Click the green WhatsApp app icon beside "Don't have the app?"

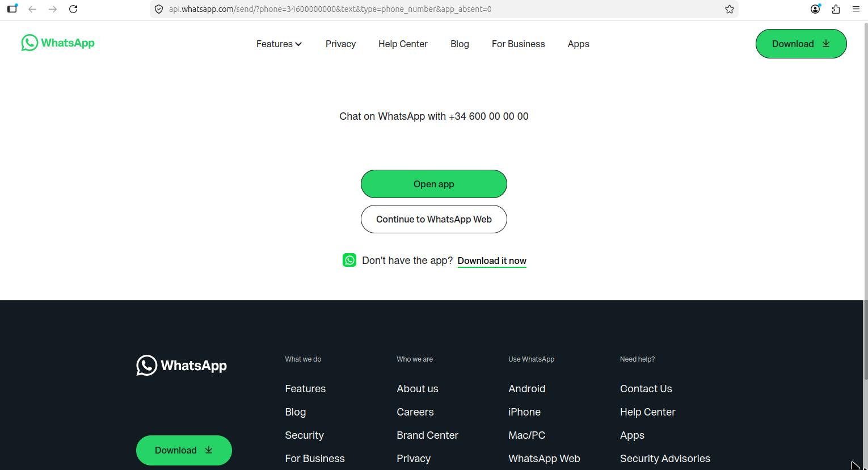click(x=349, y=260)
